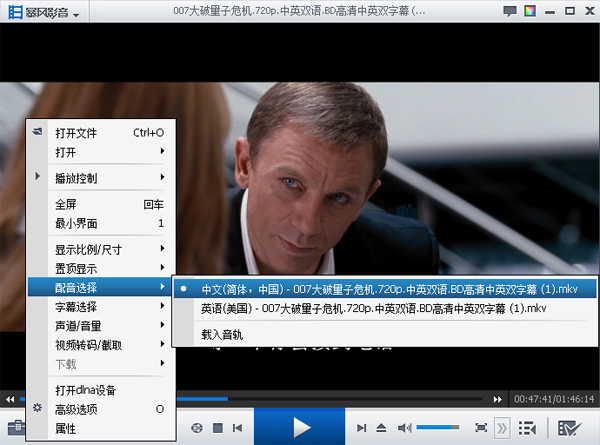Expand the 打开 submenu
Viewport: 600px width, 445px height.
coord(102,152)
